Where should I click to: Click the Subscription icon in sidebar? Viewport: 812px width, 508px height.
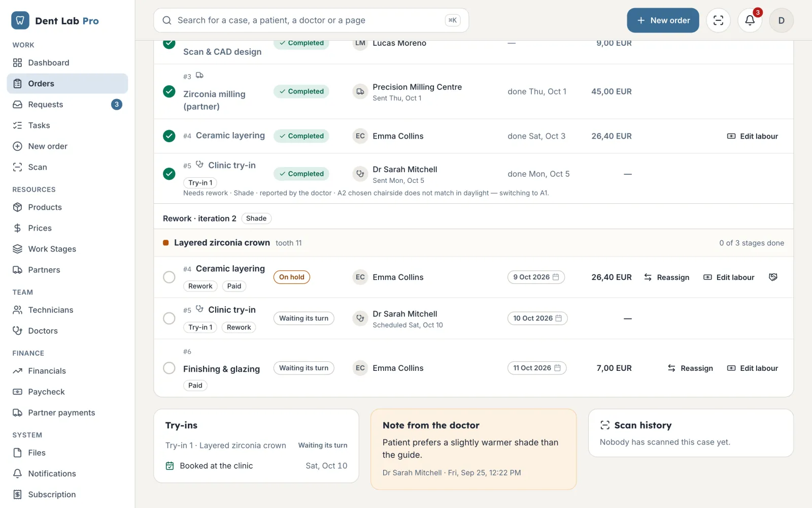coord(17,494)
